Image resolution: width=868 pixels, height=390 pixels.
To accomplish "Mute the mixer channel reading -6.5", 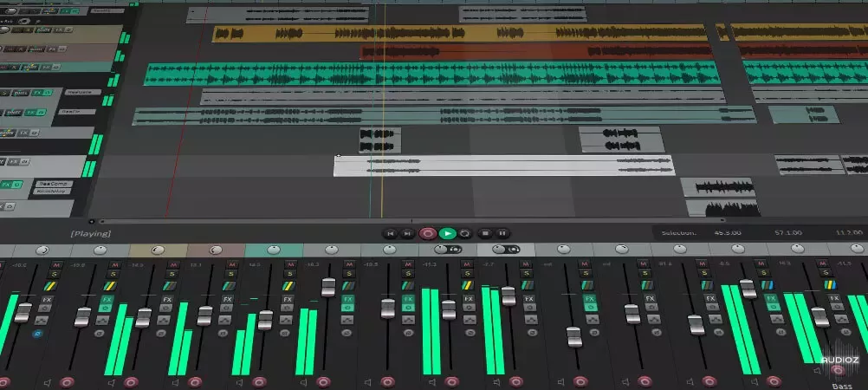I will pos(761,263).
